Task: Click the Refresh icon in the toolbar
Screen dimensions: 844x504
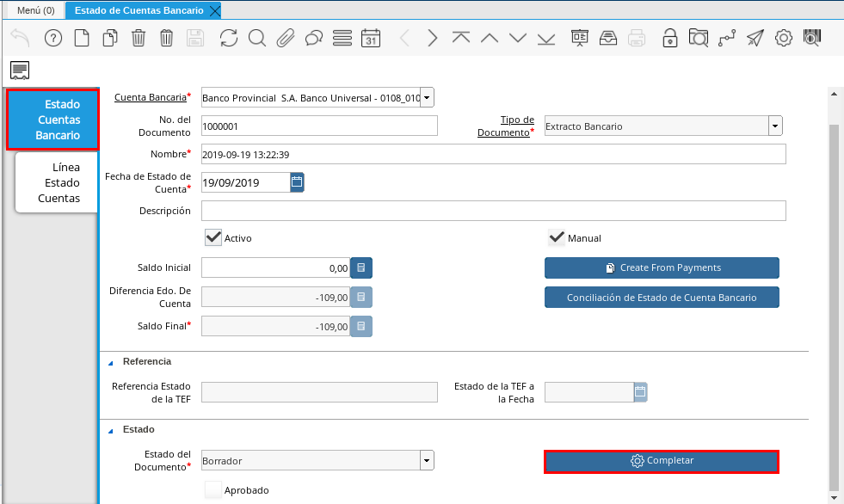Action: 228,38
